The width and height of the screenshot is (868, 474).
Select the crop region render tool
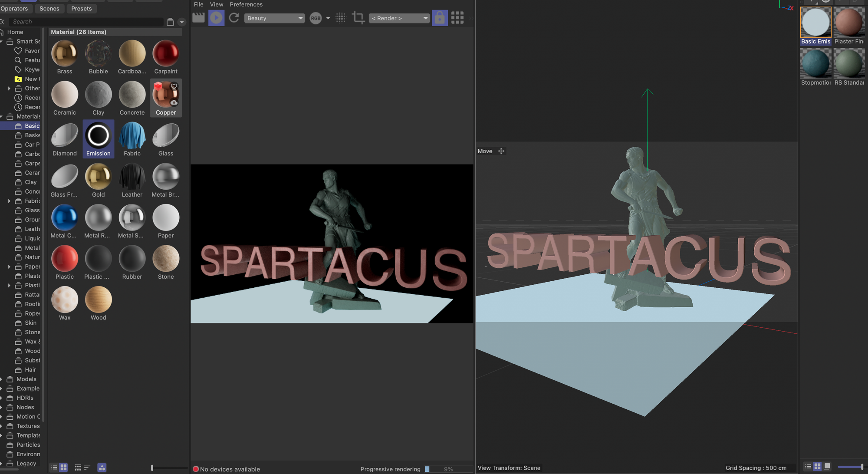pyautogui.click(x=358, y=18)
